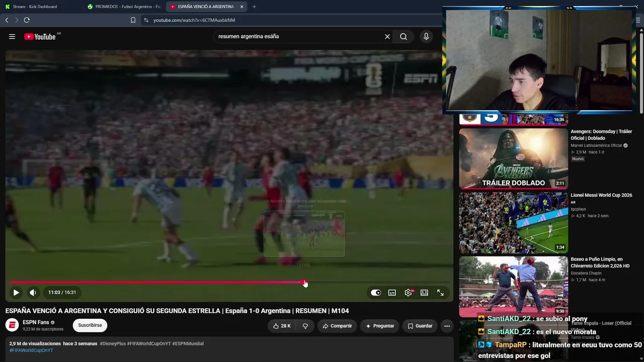Open the #DisneyPlus hashtag
This screenshot has height=362, width=644.
pyautogui.click(x=113, y=343)
